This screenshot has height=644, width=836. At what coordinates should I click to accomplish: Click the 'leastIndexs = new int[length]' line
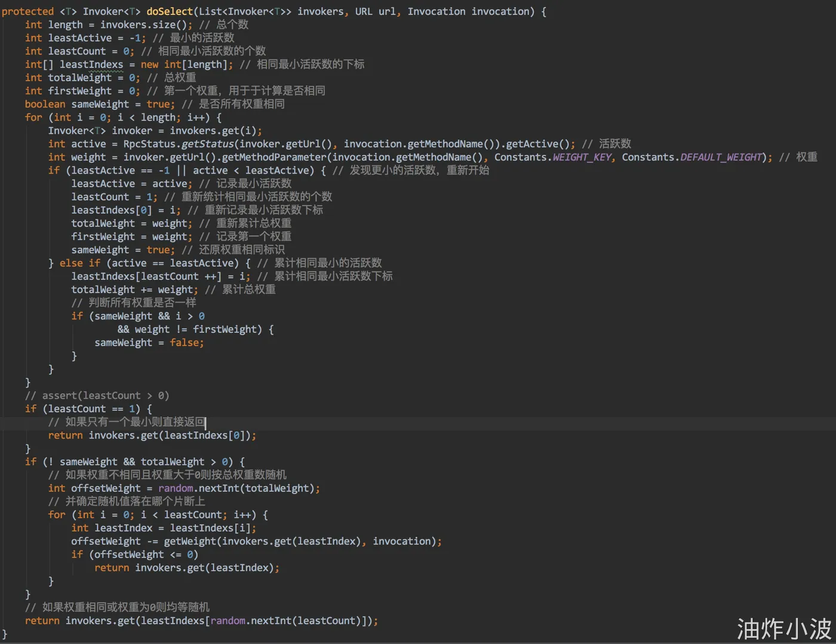point(129,64)
